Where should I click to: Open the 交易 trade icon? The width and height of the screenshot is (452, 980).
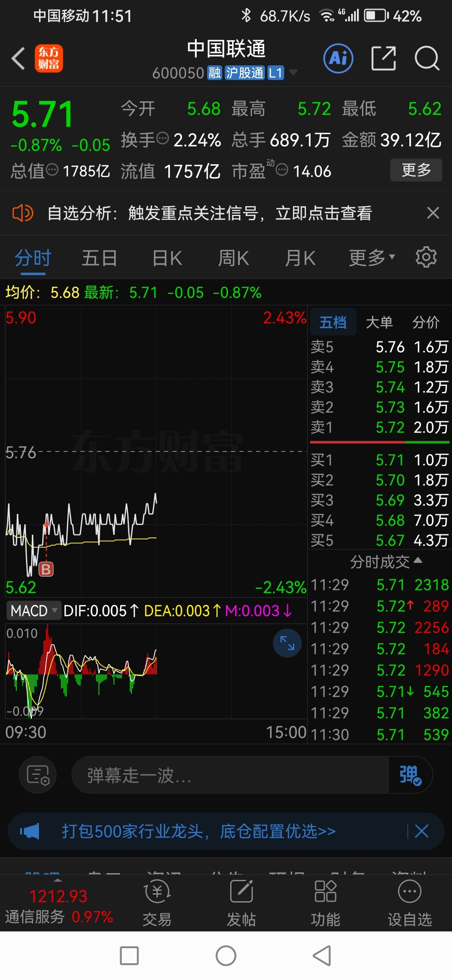157,902
